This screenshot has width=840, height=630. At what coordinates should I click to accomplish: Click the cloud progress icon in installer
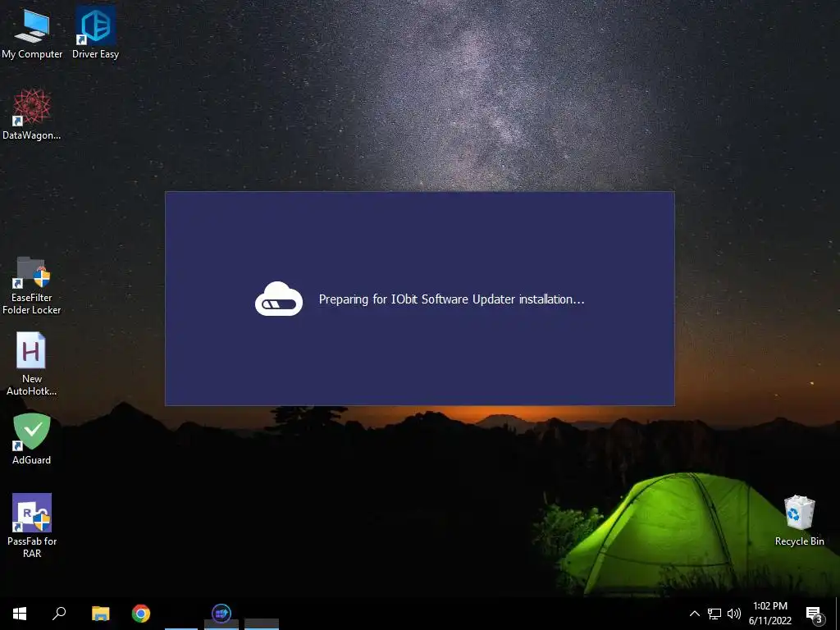point(279,299)
